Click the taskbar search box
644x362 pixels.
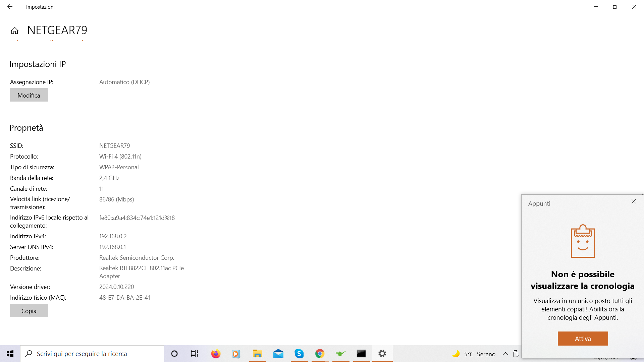pyautogui.click(x=92, y=354)
